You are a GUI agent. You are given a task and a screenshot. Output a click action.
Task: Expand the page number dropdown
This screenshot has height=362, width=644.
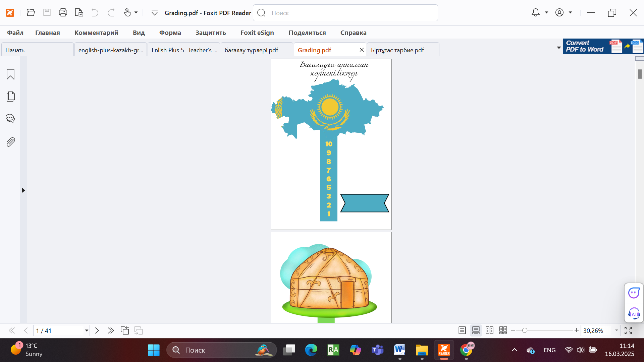(87, 330)
